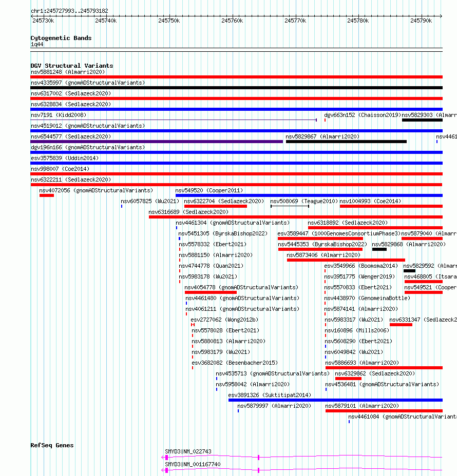This screenshot has height=476, width=457.
Task: Open nsv5879997 (Almarri2020) label
Action: pos(274,406)
